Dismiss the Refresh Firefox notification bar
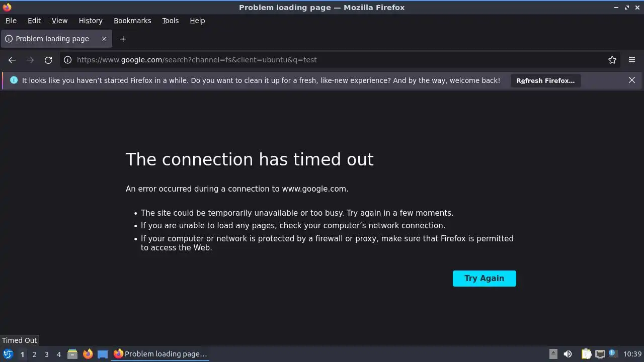644x362 pixels. coord(632,80)
